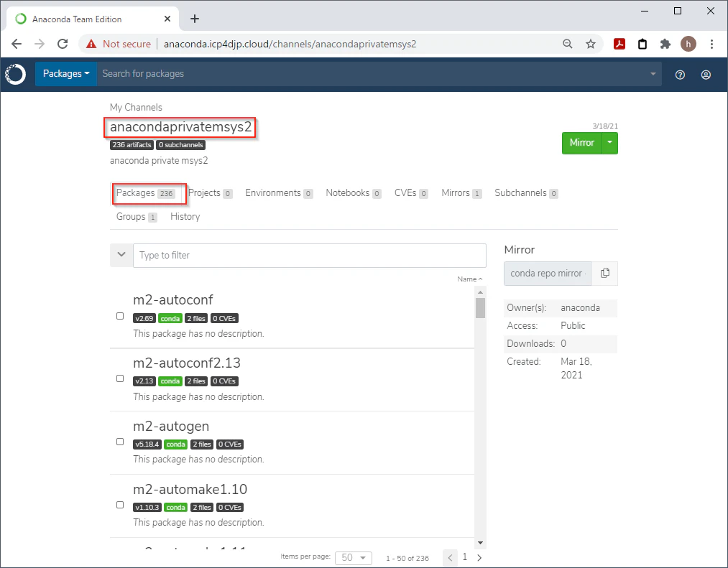
Task: Open the Items per page dropdown
Action: 354,558
